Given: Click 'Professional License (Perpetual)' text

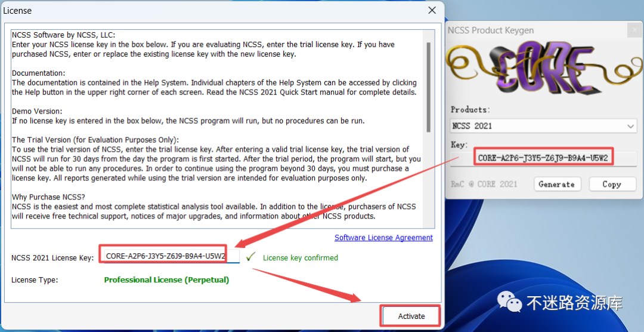Looking at the screenshot, I should [166, 280].
